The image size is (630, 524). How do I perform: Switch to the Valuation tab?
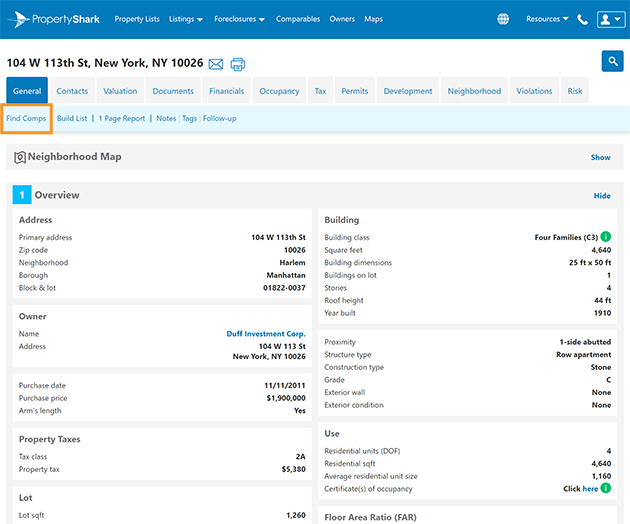pyautogui.click(x=120, y=91)
